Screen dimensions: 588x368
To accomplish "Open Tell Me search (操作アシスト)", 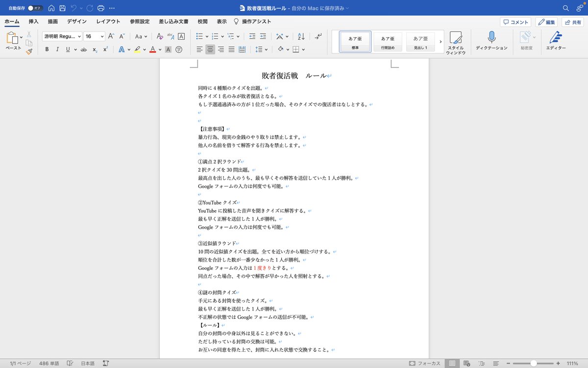I will coord(252,22).
